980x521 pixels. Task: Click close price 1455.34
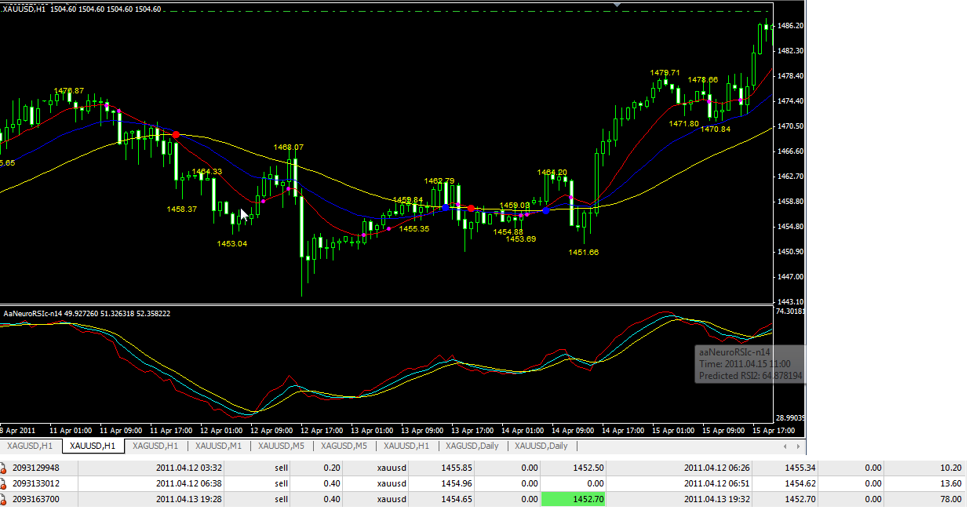point(800,468)
